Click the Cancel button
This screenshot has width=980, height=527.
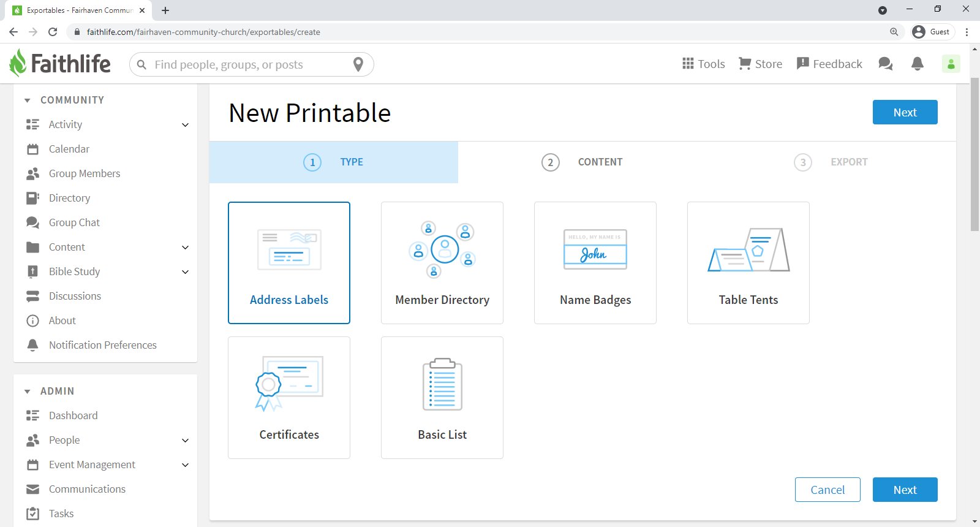[827, 490]
